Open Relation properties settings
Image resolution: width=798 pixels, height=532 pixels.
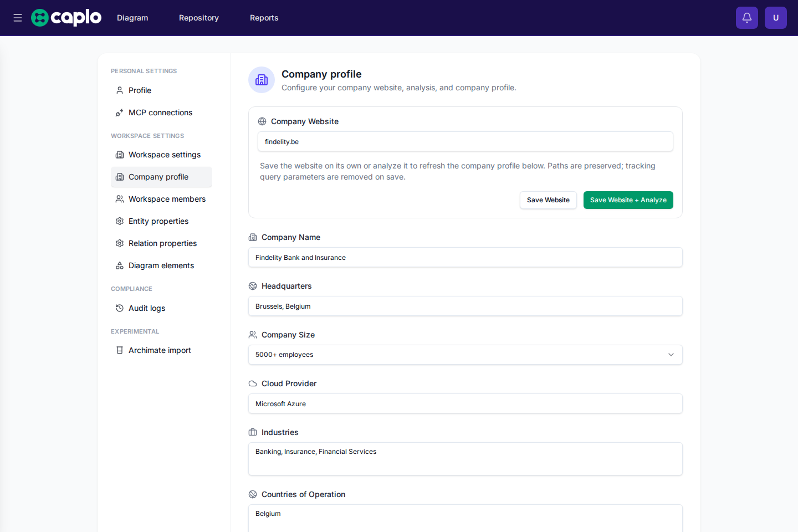pos(161,243)
